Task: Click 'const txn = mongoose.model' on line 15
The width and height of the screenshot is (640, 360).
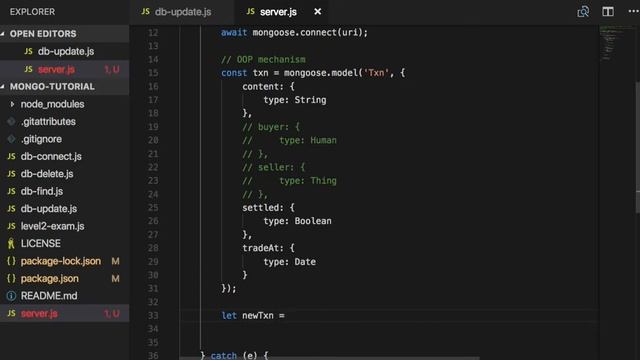Action: [x=290, y=73]
